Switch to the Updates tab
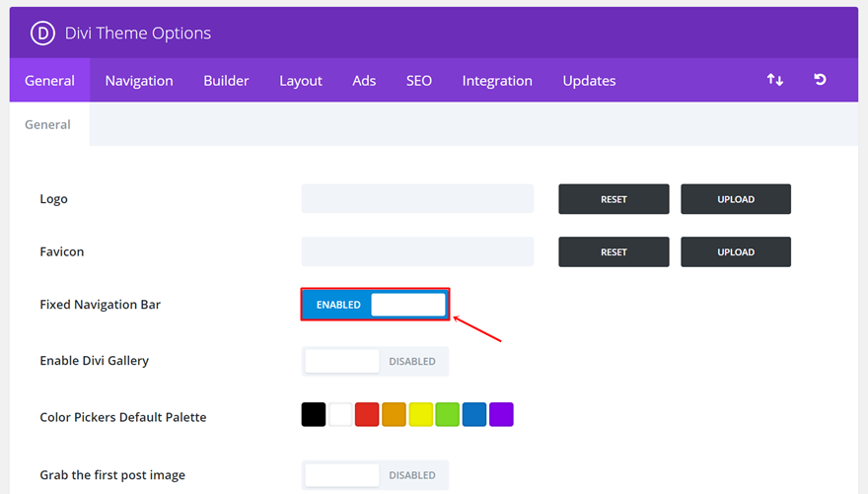The width and height of the screenshot is (868, 494). (589, 81)
